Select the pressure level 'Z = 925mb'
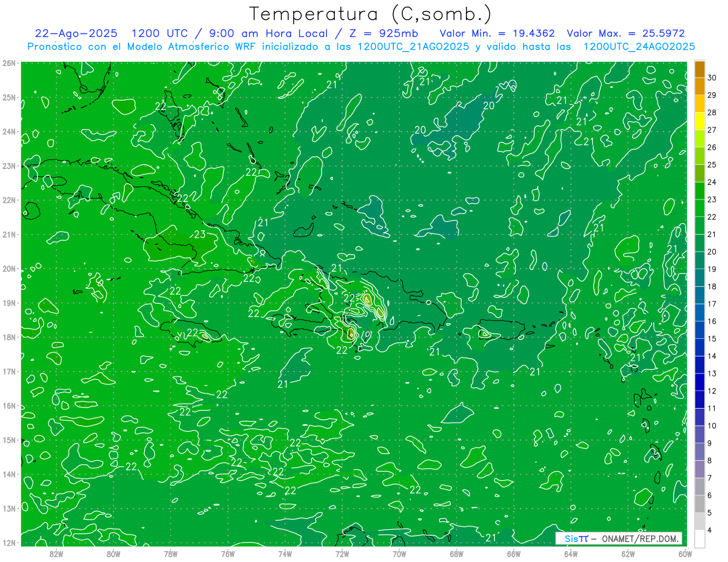Image resolution: width=728 pixels, height=562 pixels. [383, 33]
